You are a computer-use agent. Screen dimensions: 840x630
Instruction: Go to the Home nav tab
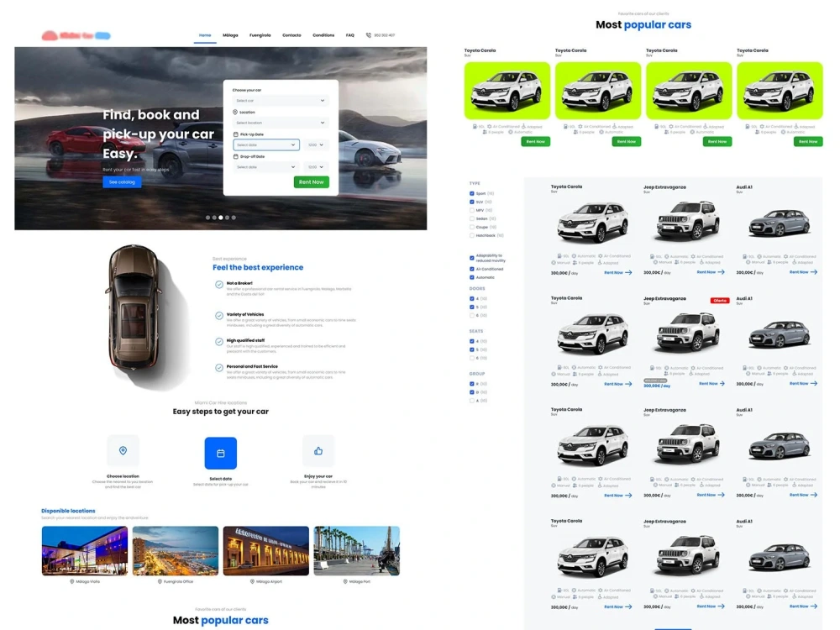click(x=205, y=35)
